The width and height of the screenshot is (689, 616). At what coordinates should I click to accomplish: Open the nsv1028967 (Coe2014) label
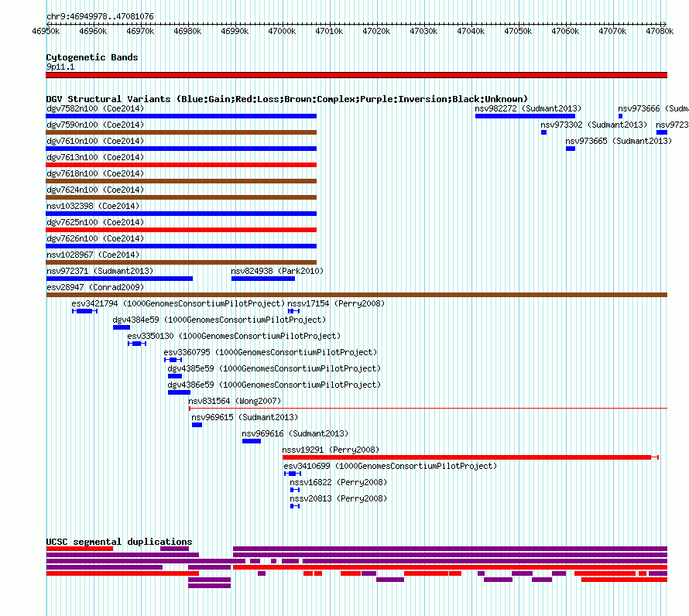tap(93, 255)
